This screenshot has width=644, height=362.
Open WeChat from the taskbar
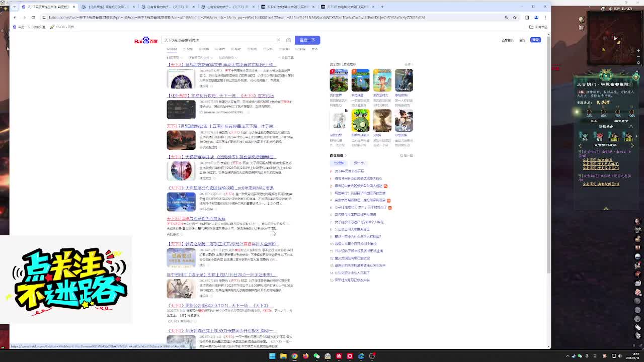click(x=316, y=356)
